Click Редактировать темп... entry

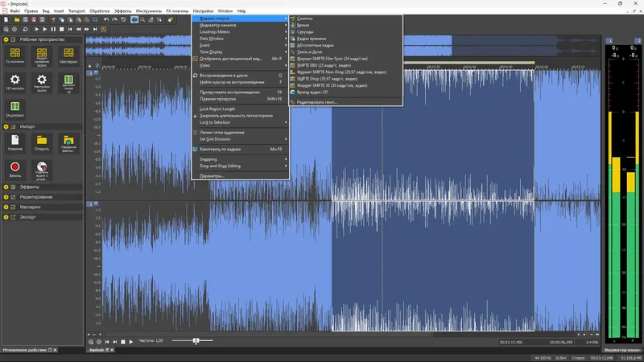tap(316, 102)
